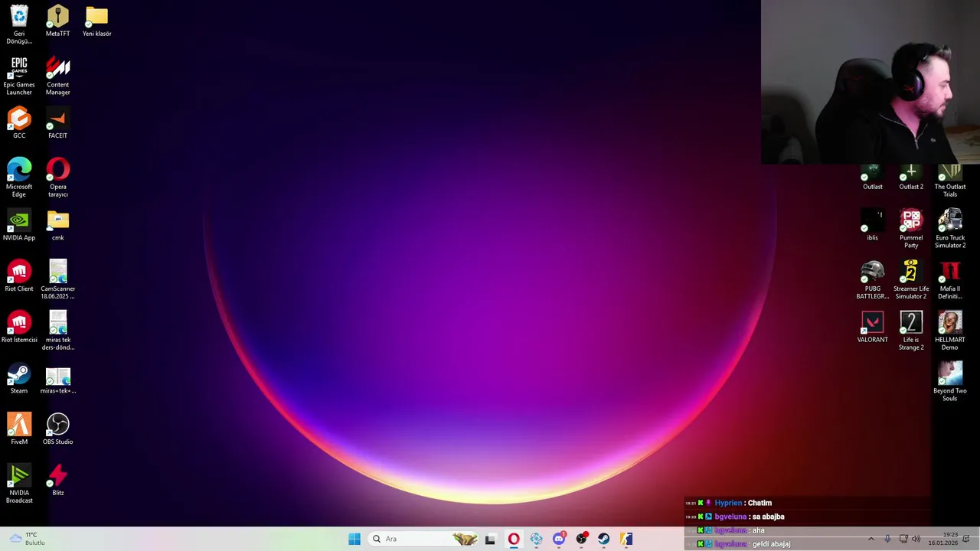Expand the hidden system tray icons chevron
Viewport: 980px width, 551px height.
point(871,539)
